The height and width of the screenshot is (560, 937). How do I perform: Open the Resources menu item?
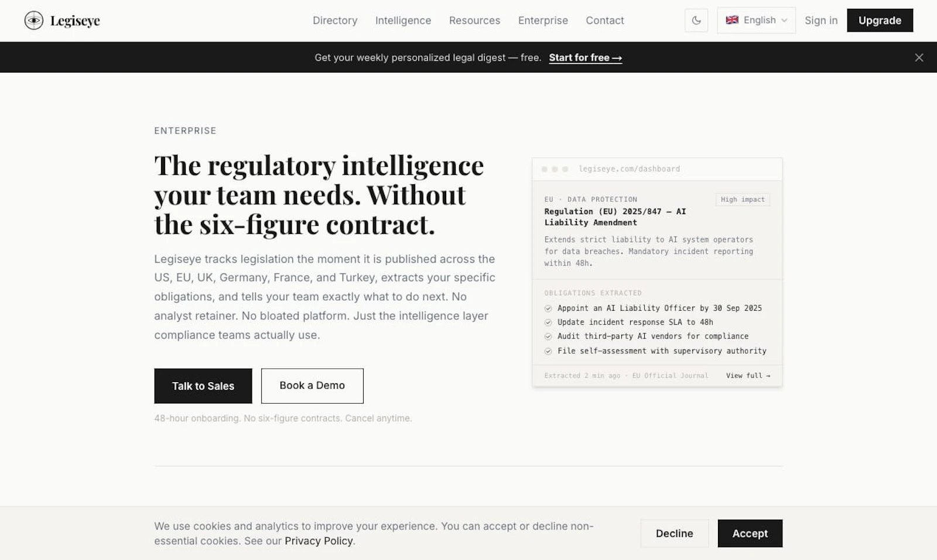474,20
